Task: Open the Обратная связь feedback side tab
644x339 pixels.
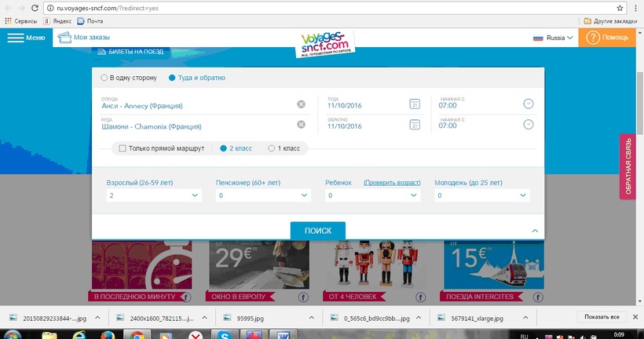Action: 628,166
